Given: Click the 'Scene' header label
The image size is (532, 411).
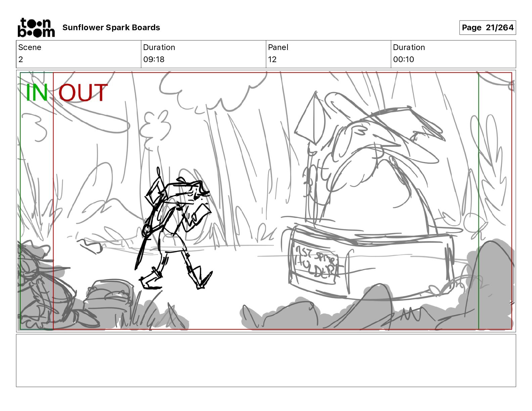Looking at the screenshot, I should pos(30,47).
